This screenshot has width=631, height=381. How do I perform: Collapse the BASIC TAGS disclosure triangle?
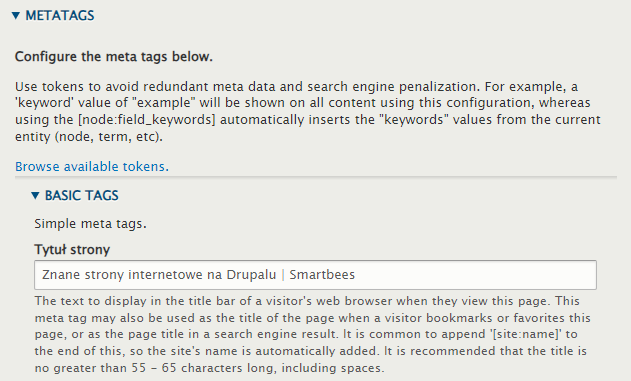[x=35, y=196]
